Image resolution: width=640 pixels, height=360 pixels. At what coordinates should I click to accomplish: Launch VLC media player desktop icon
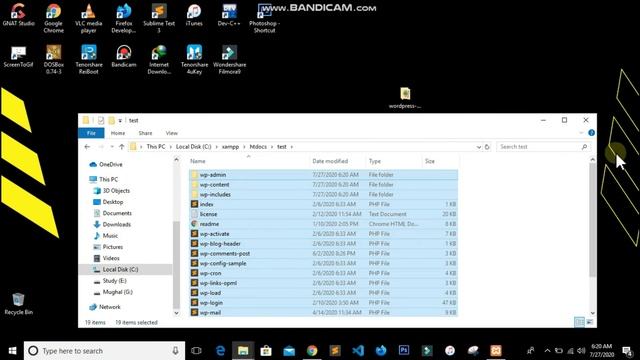(x=89, y=18)
